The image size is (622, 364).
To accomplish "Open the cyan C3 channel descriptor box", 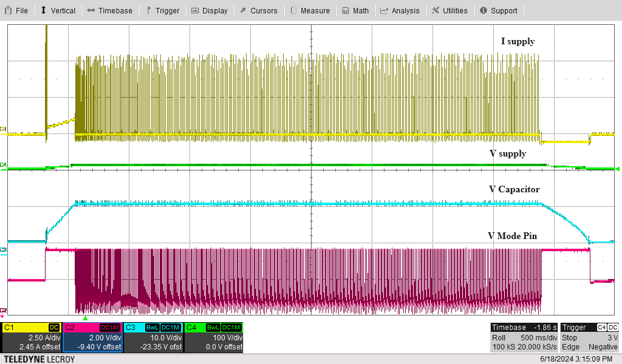I will [152, 337].
